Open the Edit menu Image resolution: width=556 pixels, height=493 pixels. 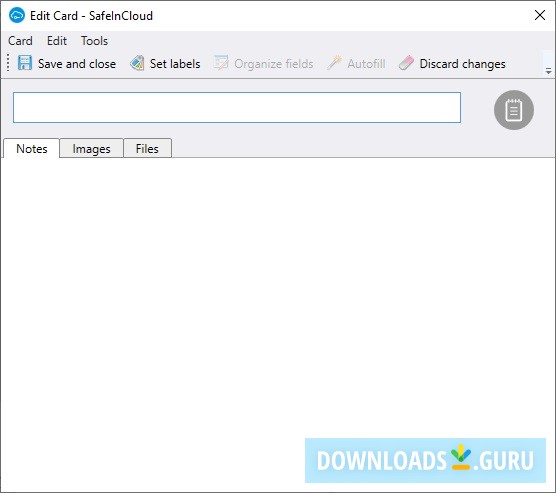tap(57, 41)
